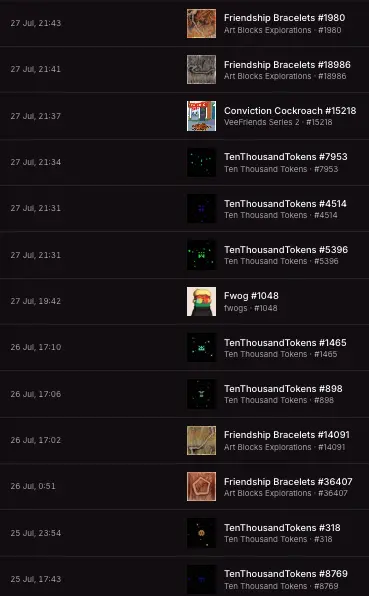Select Conviction Cockroach #15218 artwork thumbnail

click(x=201, y=116)
